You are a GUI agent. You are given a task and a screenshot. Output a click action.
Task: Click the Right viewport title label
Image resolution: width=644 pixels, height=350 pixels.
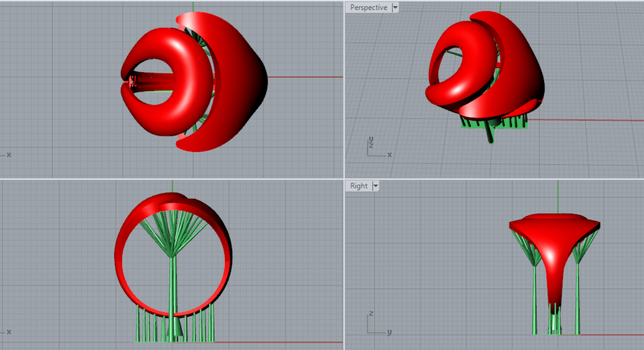point(359,186)
